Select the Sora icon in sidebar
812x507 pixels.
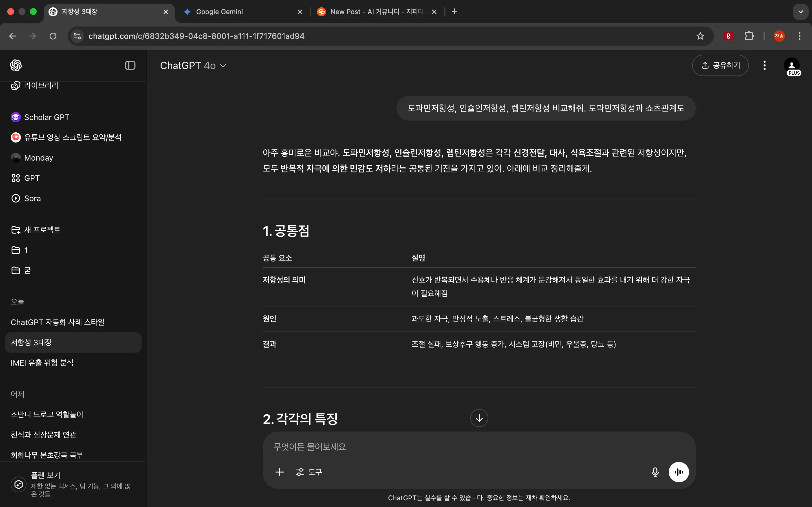click(16, 198)
